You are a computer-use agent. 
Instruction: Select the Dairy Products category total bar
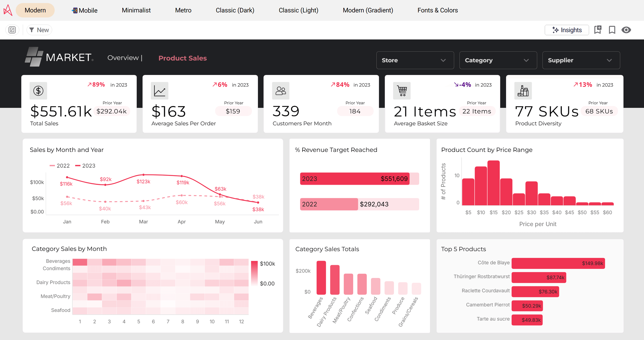pos(335,280)
